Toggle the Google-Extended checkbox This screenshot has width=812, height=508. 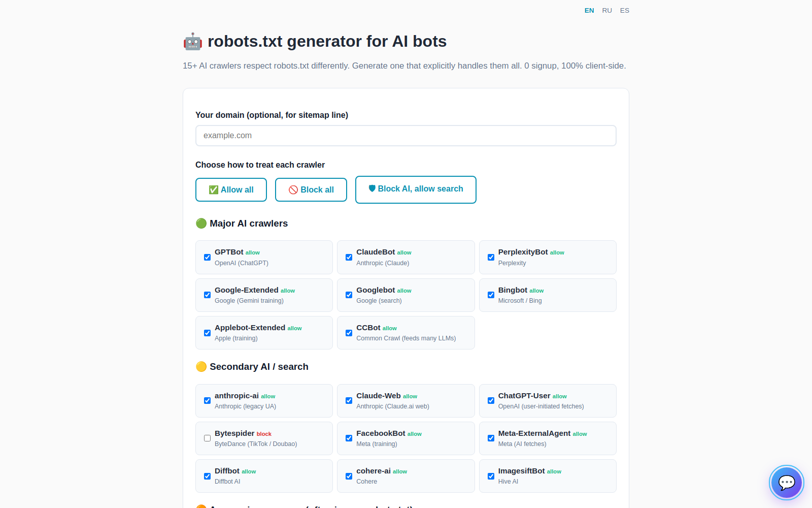[207, 295]
